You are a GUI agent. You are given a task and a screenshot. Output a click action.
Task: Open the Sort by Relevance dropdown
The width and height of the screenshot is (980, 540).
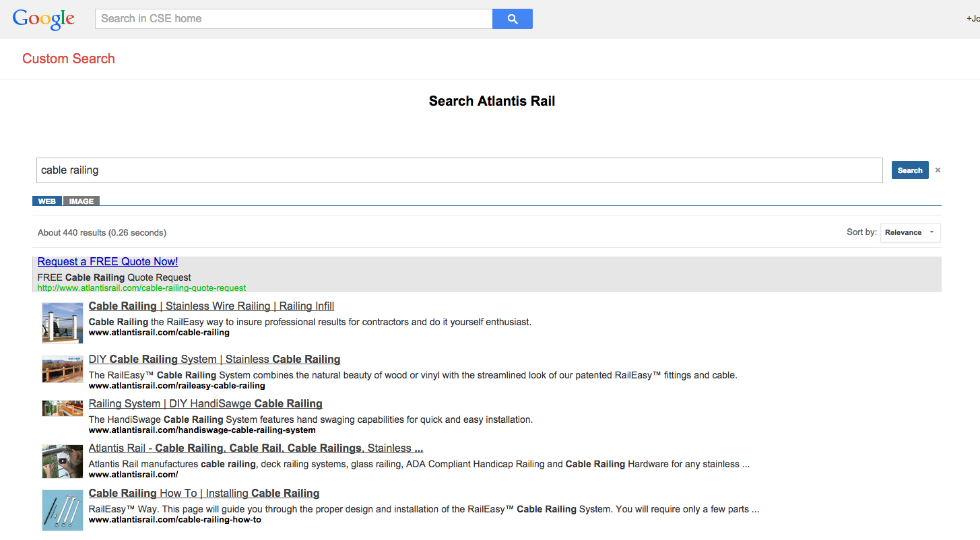coord(910,232)
